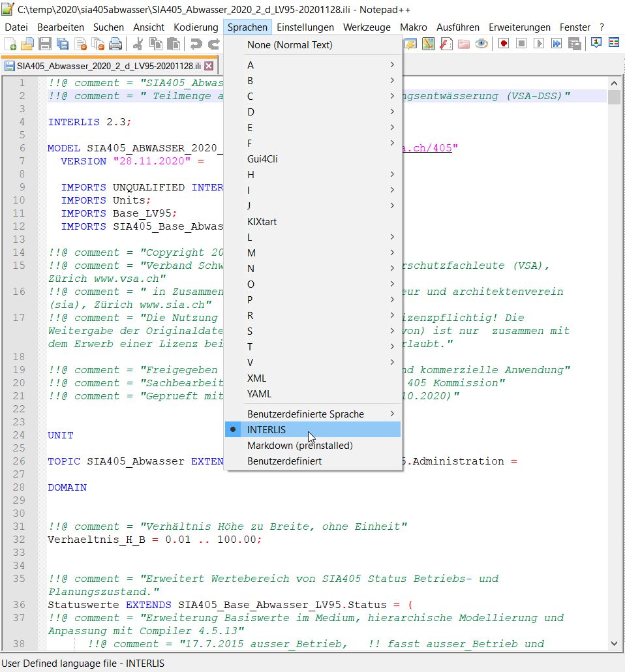Run the recorded macro multiple times

coord(556,42)
